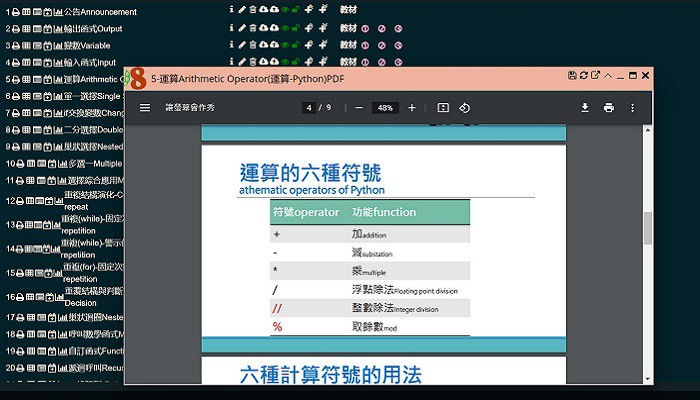Open 輸入函式Input lesson

[90, 63]
